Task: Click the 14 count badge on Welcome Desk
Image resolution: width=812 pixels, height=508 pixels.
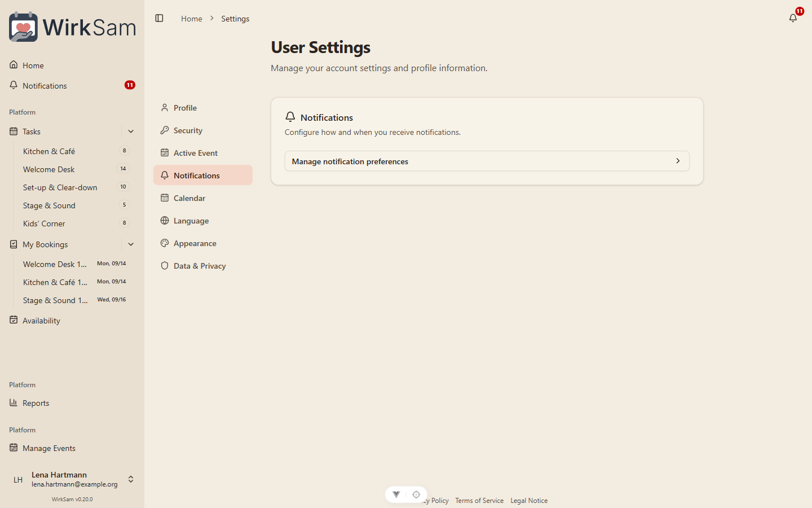Action: (123, 169)
